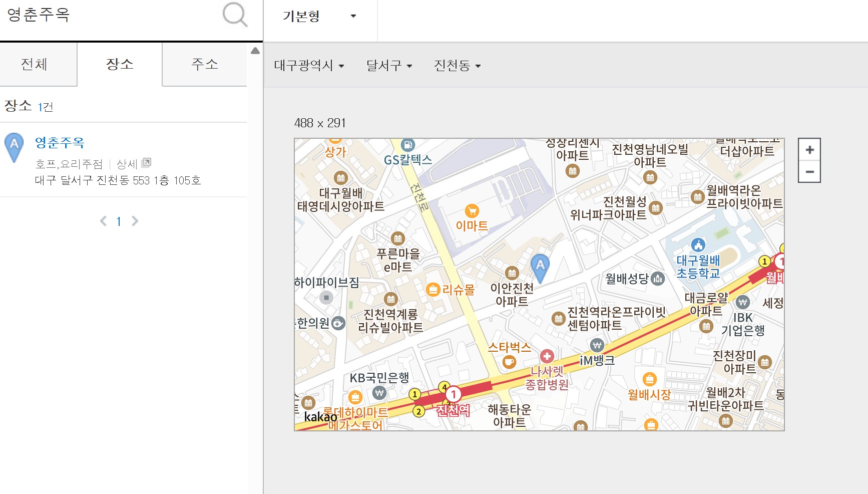Click the iM뱅크 bank icon

597,345
